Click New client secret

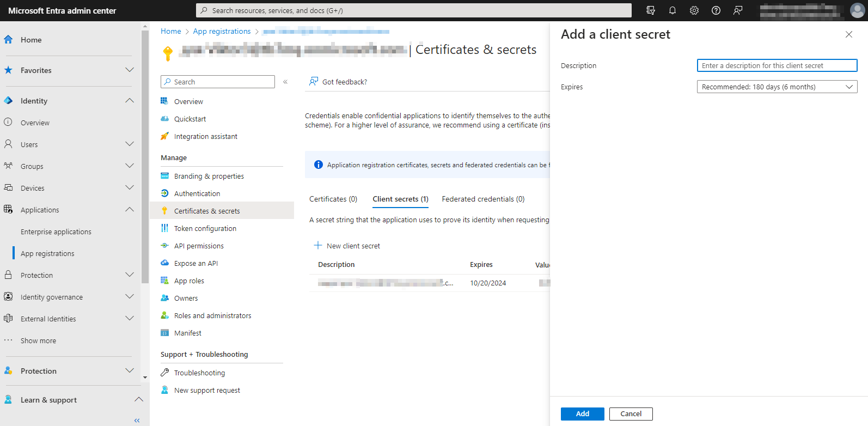pyautogui.click(x=347, y=246)
